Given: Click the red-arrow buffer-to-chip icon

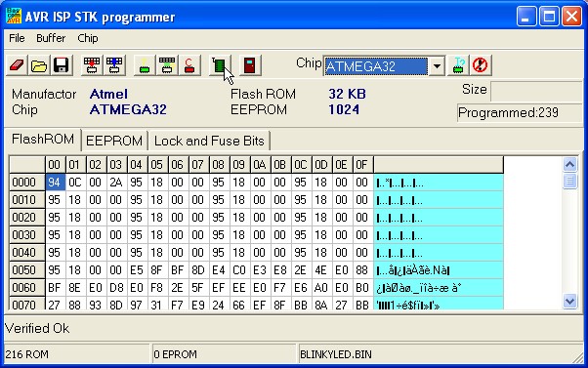Looking at the screenshot, I should click(x=92, y=65).
